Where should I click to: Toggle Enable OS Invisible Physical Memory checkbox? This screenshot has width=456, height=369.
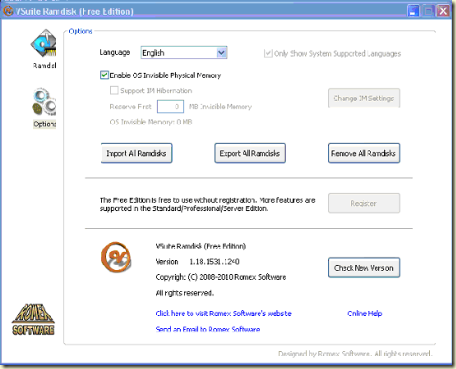pos(104,75)
